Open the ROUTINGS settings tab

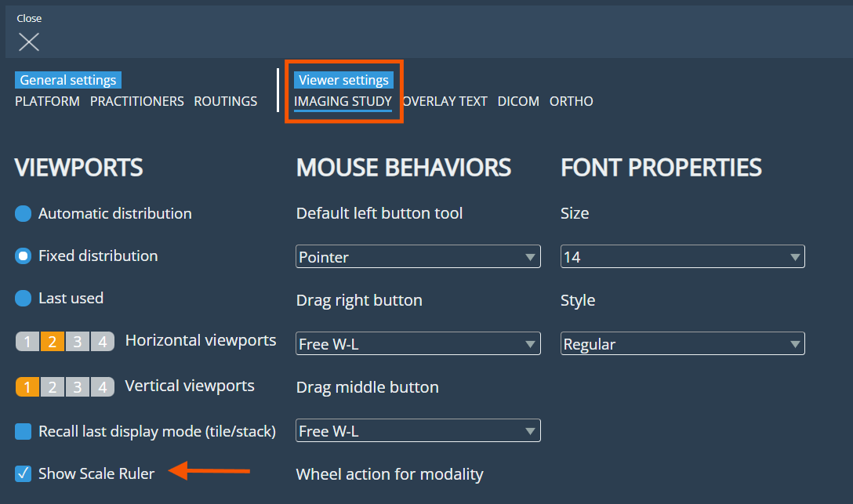tap(225, 101)
